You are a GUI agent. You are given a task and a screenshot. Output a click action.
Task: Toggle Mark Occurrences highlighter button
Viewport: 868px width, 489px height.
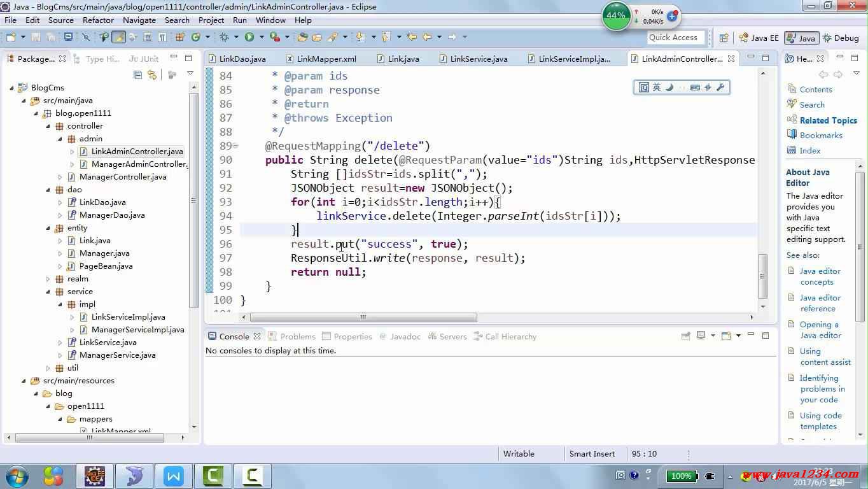(x=118, y=38)
